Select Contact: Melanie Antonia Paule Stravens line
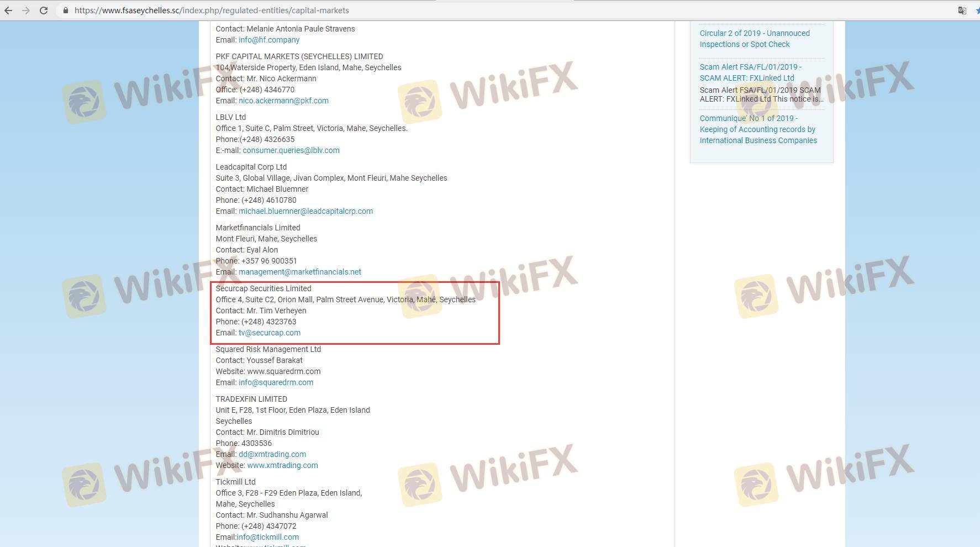Viewport: 980px width, 547px height. point(285,29)
